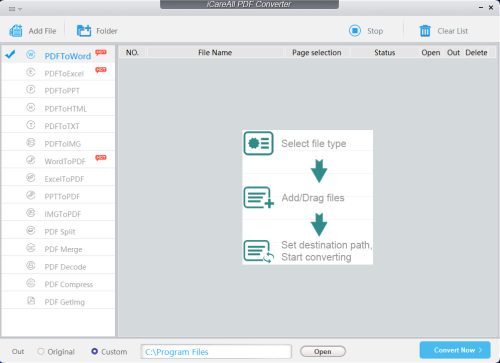Open the application menu dropdown at top-left
Viewport: 500px width, 363px height.
tap(15, 9)
